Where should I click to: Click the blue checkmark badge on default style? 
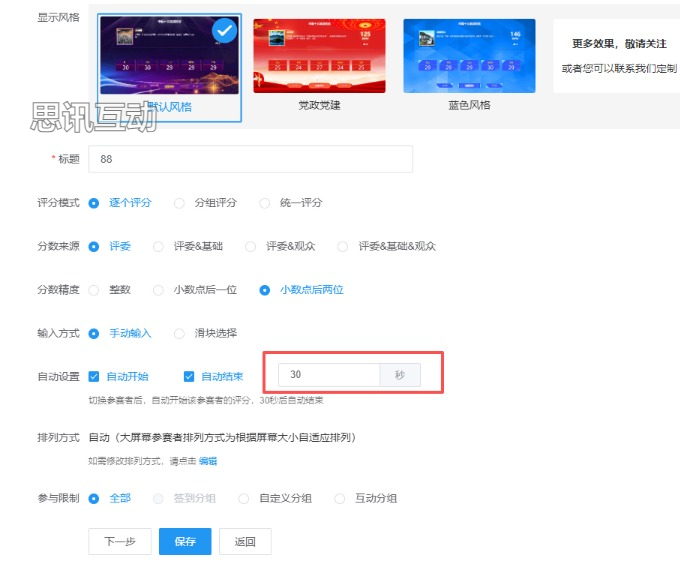(x=225, y=33)
